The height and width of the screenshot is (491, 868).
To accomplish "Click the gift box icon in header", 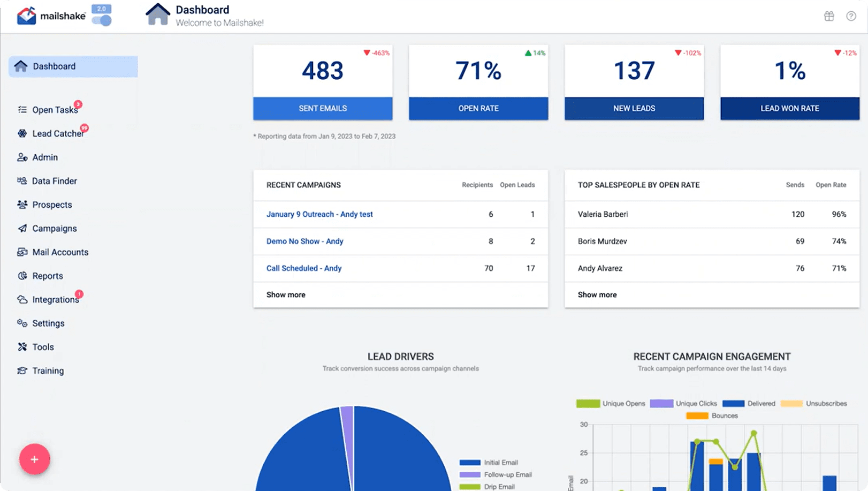I will tap(829, 16).
